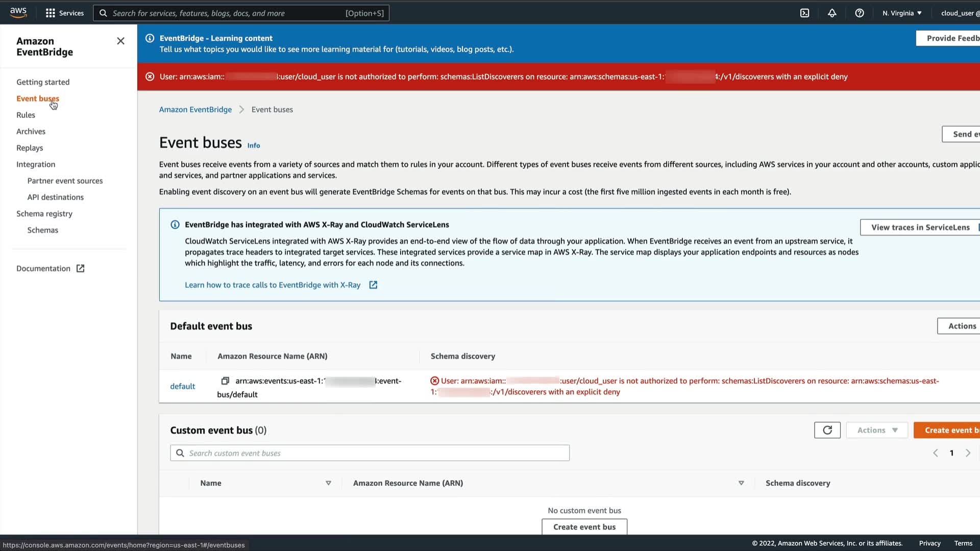Click the AWS logo home icon
The image size is (980, 551).
18,13
